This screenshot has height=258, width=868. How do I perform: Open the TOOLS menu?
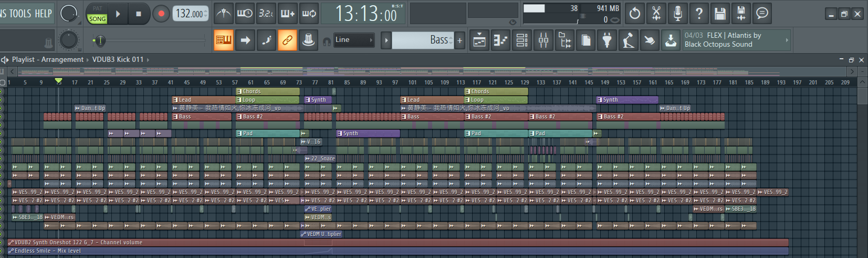point(20,14)
